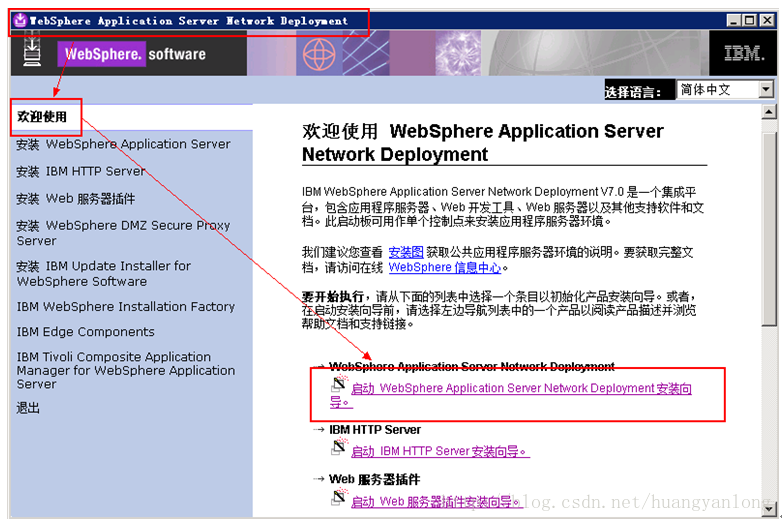782x522 pixels.
Task: Click the language dropdown arrow button
Action: coord(766,90)
